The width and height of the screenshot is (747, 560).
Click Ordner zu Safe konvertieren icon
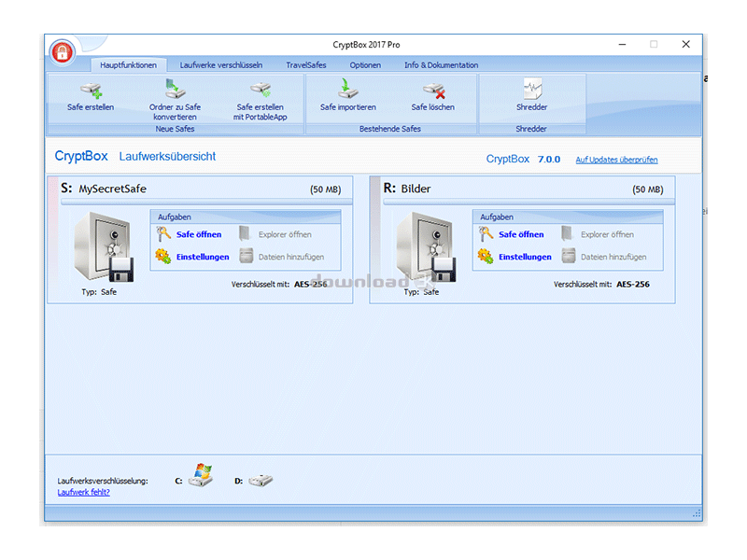click(x=175, y=89)
